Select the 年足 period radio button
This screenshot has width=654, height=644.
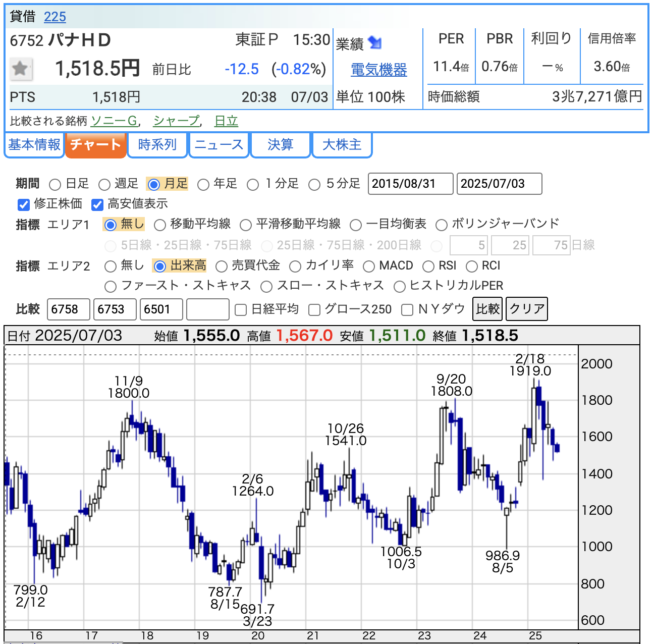coord(203,184)
